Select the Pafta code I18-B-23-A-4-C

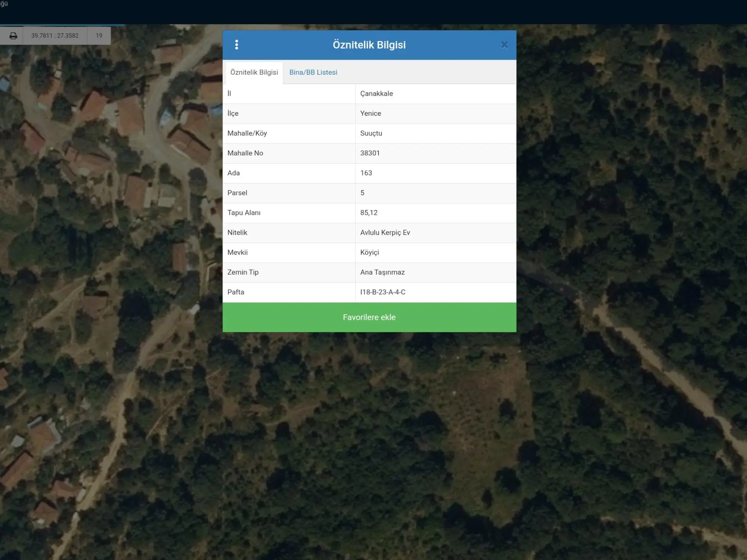383,292
